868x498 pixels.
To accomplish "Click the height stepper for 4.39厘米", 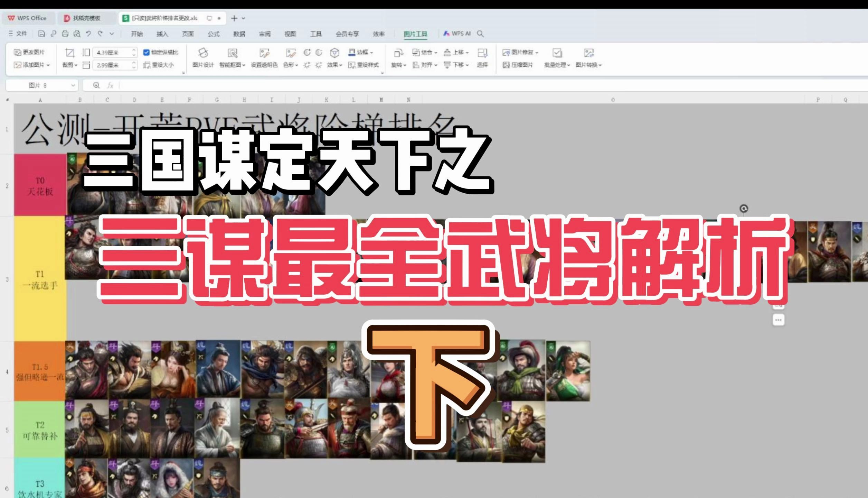I will pyautogui.click(x=134, y=52).
